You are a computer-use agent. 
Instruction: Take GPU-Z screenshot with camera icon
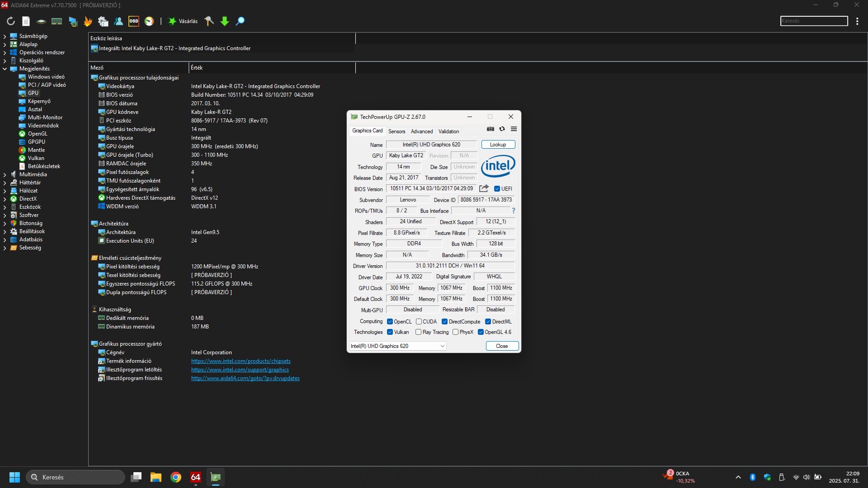[x=491, y=129]
